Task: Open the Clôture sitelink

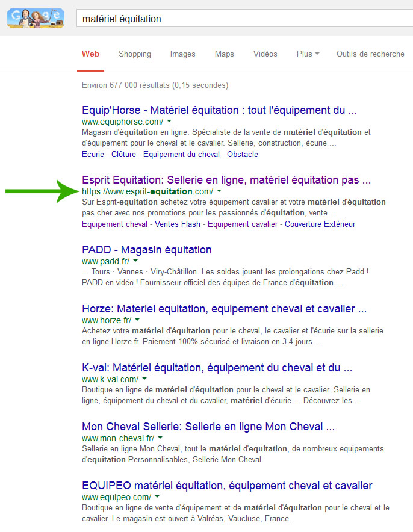Action: [x=123, y=155]
